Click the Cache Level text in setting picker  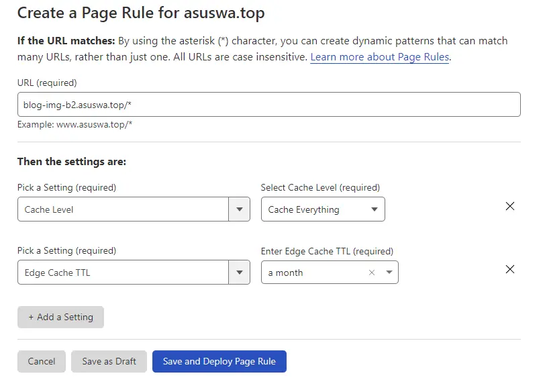point(49,209)
